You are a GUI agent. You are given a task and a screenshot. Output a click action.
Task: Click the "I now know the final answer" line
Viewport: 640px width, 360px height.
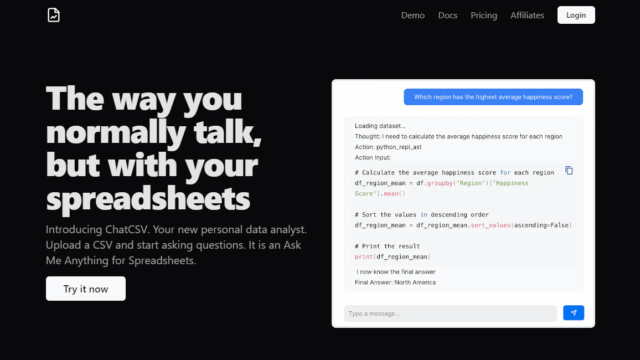(396, 272)
